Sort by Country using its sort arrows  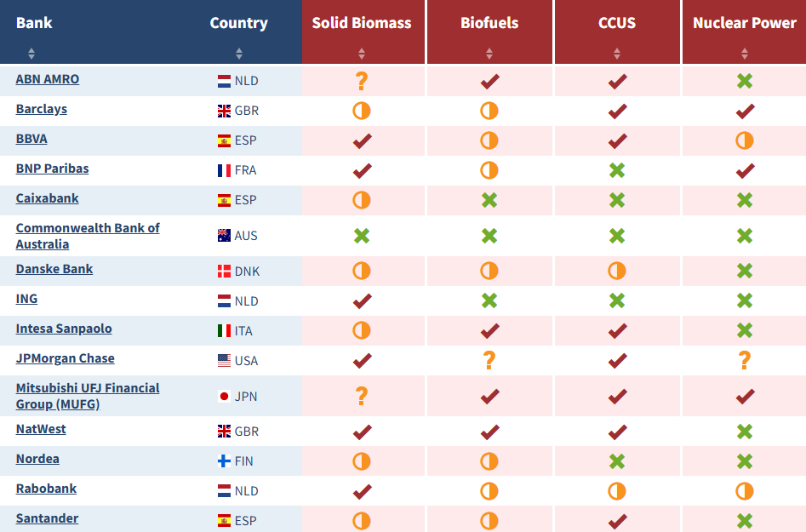tap(239, 54)
